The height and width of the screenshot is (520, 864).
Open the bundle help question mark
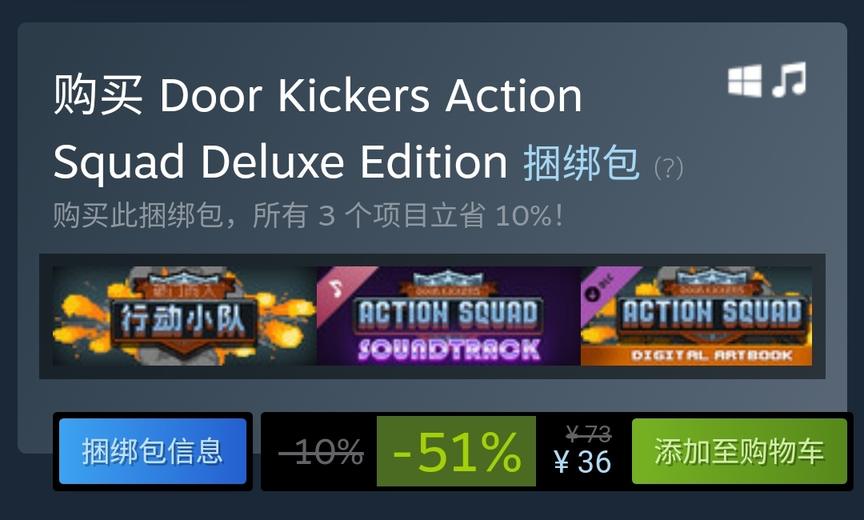tap(668, 168)
